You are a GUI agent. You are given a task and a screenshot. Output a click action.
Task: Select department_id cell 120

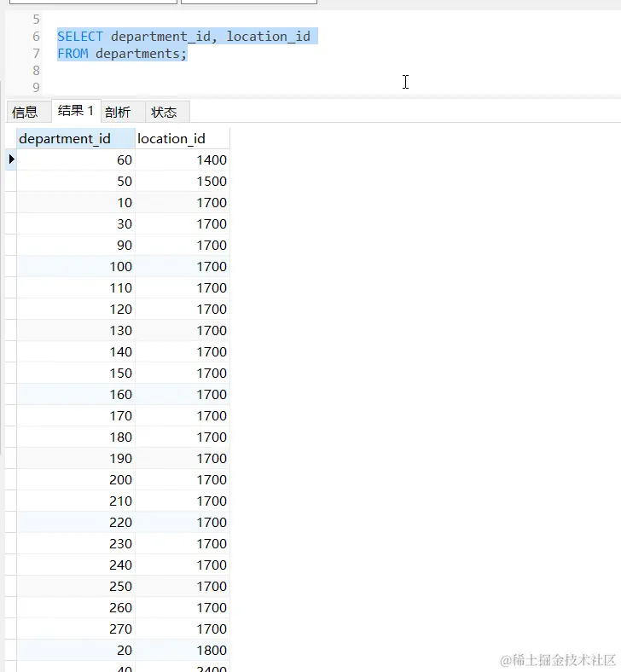[x=75, y=309]
